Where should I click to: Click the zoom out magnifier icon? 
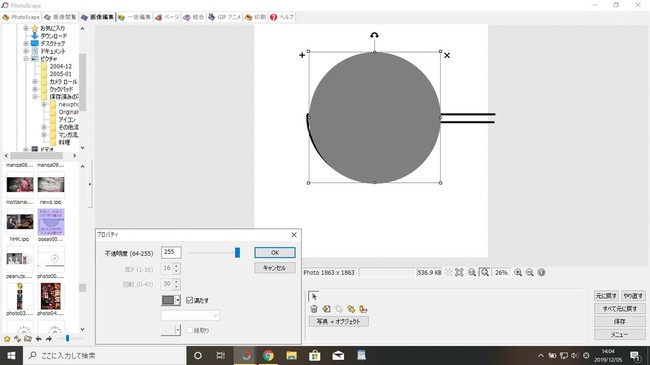(x=529, y=273)
